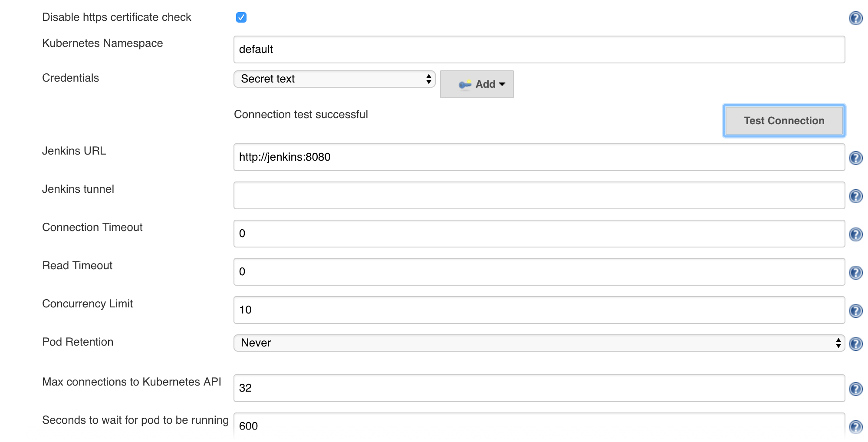Open help for Pod Retention
The height and width of the screenshot is (442, 868).
(x=855, y=344)
